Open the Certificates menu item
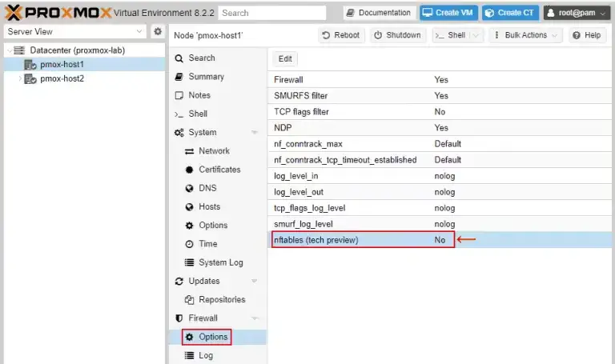The height and width of the screenshot is (364, 615). pos(218,170)
